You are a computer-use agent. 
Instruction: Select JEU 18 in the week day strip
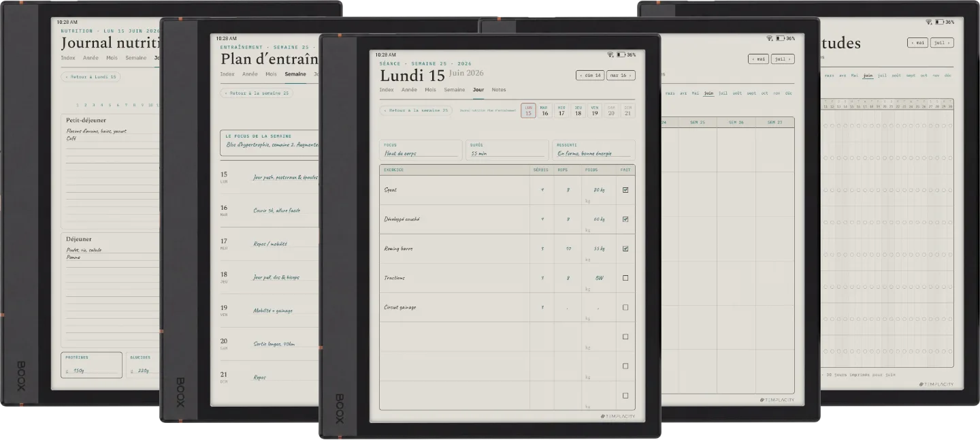pos(578,110)
